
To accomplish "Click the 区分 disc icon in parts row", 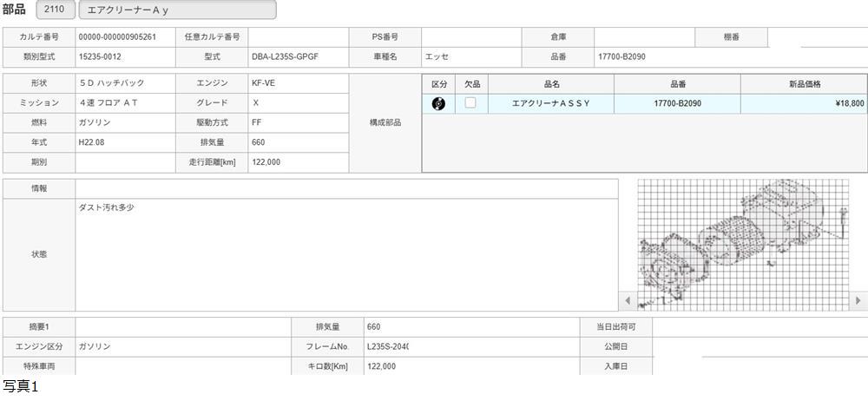I will tap(438, 103).
